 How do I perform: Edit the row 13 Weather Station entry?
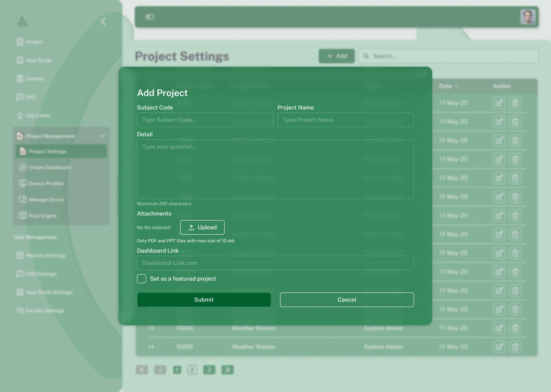point(499,328)
